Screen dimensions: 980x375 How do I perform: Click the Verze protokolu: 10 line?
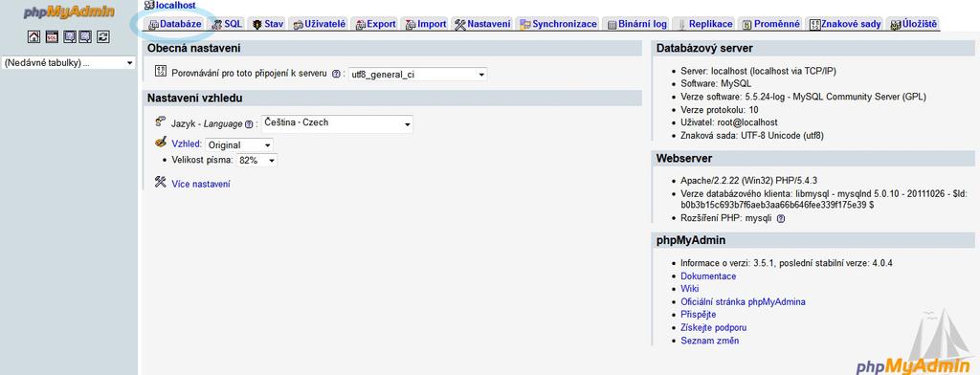(x=720, y=109)
